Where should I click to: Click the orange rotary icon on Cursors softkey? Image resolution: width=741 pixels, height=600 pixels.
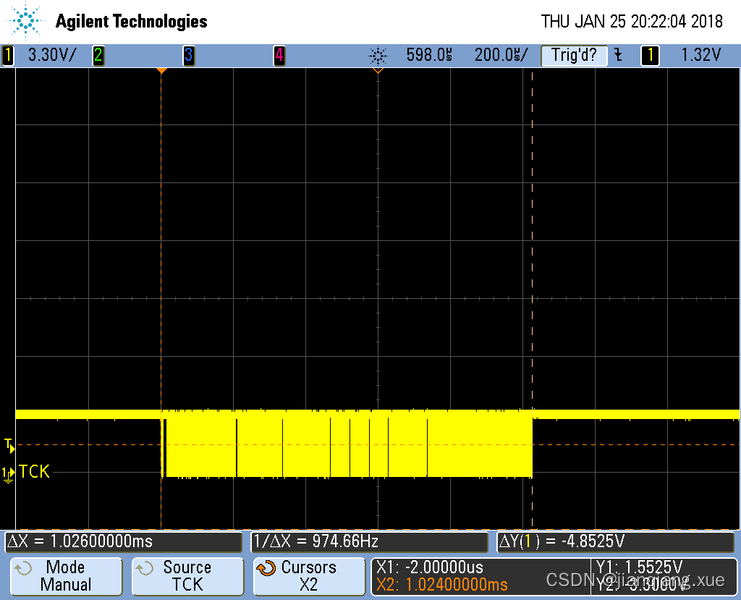[266, 568]
